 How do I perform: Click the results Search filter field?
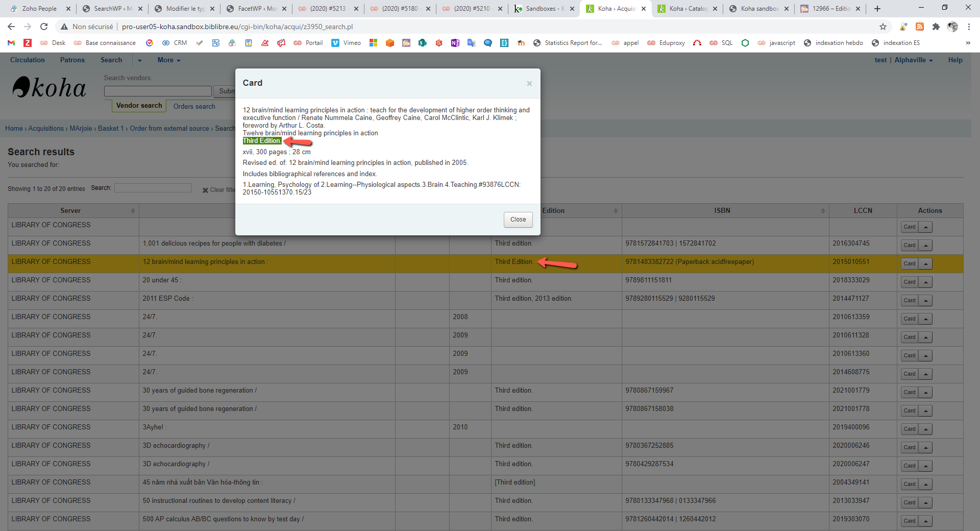coord(153,188)
